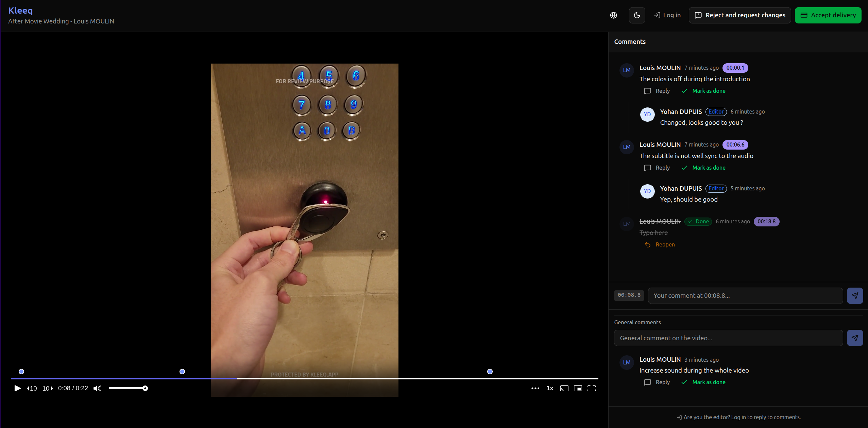The width and height of the screenshot is (868, 428).
Task: Send the general comment with the paper plane icon
Action: 855,338
